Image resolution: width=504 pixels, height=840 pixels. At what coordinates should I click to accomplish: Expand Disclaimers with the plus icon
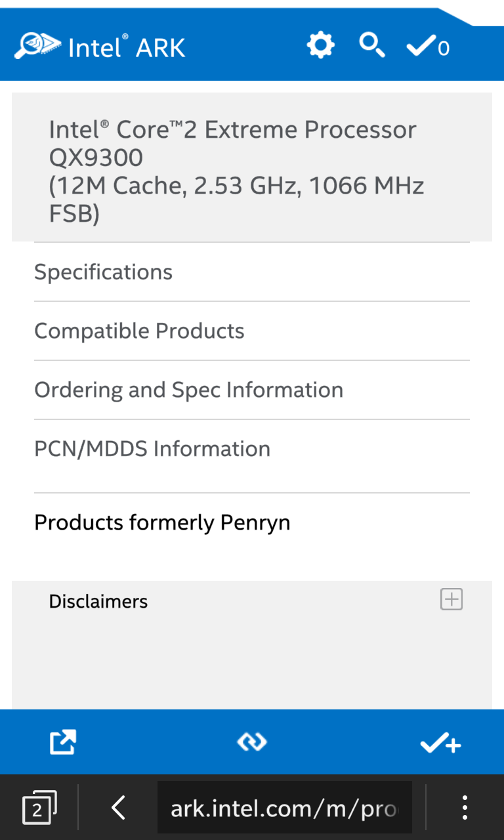(x=451, y=599)
